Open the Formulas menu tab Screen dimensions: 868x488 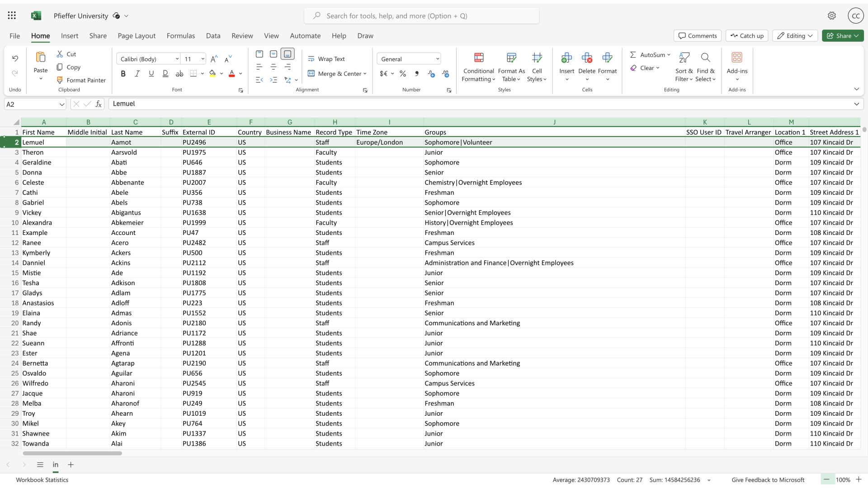tap(181, 36)
